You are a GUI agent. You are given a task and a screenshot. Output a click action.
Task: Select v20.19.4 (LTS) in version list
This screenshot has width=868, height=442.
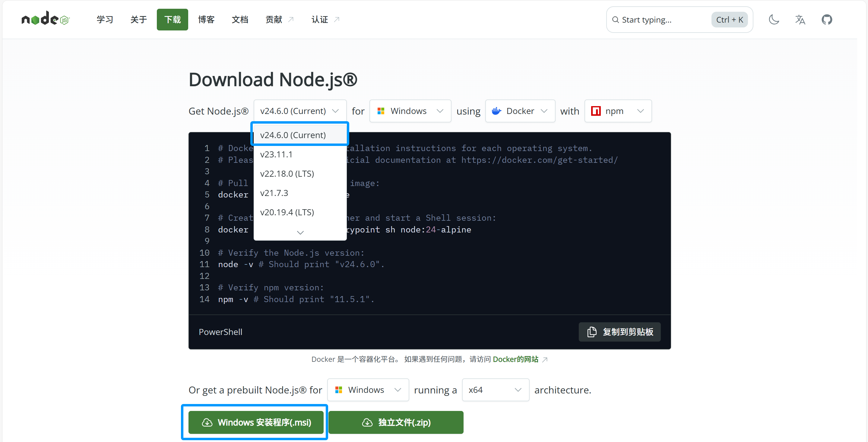tap(300, 212)
